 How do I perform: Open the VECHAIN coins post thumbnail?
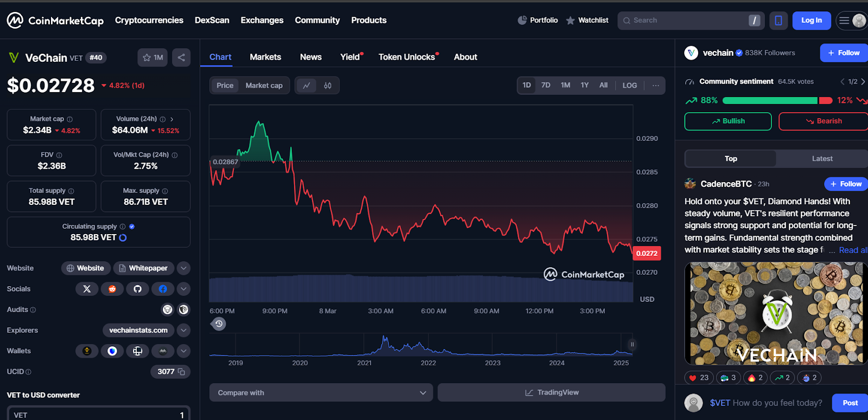pos(776,314)
